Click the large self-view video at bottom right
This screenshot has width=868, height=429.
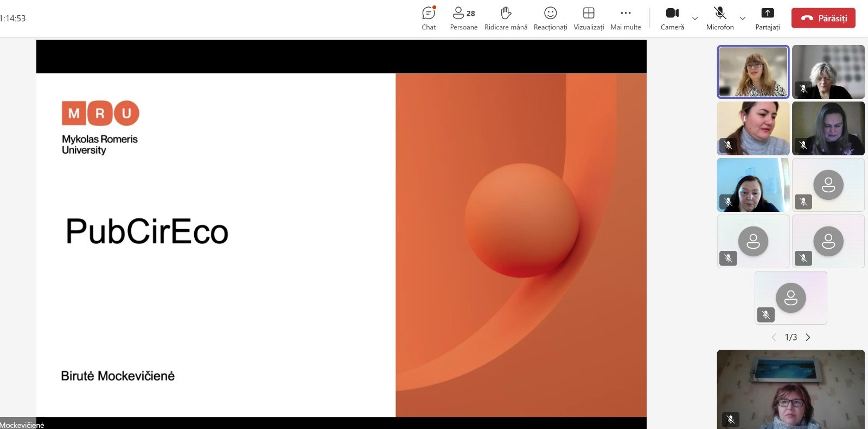click(790, 388)
